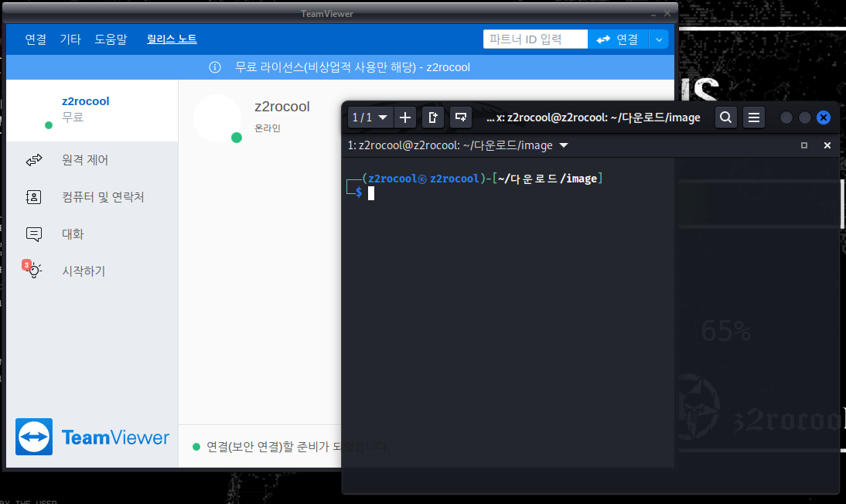Viewport: 846px width, 504px height.
Task: Click the 온라인 status text
Action: [268, 128]
